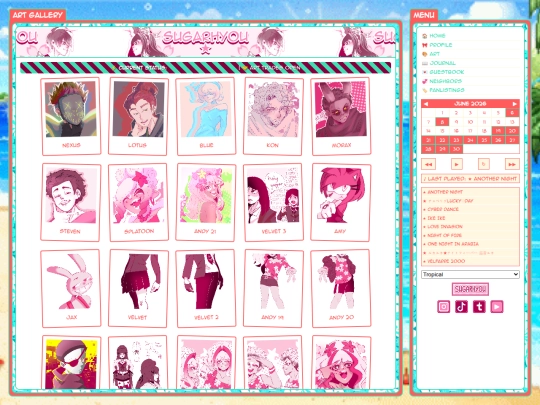Click the Sugarhyou banner title

point(206,38)
